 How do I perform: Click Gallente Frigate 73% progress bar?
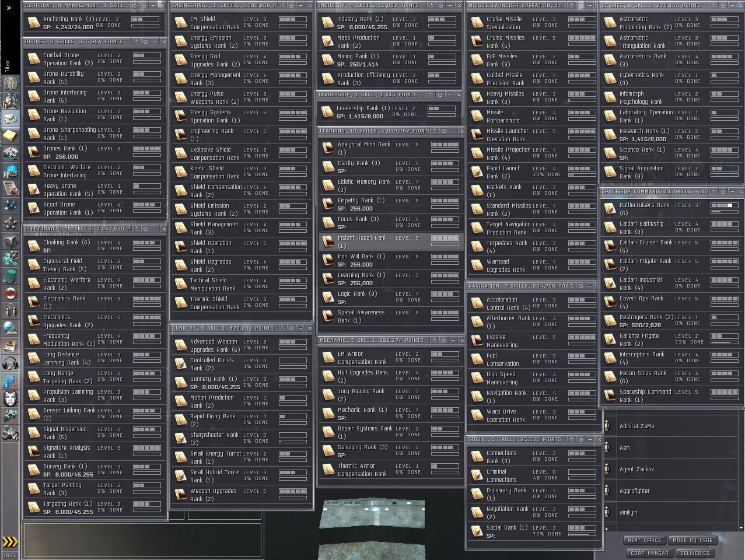pyautogui.click(x=724, y=343)
